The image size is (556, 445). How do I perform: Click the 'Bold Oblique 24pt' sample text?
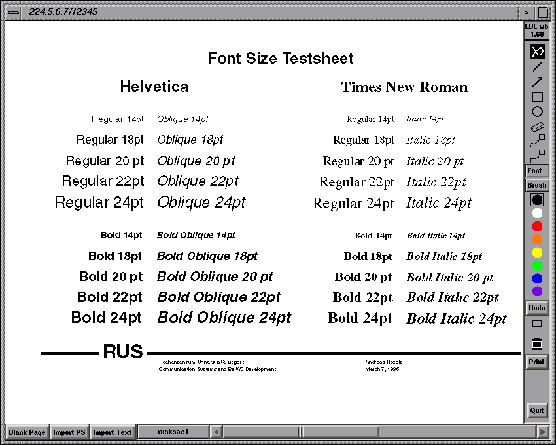(224, 318)
